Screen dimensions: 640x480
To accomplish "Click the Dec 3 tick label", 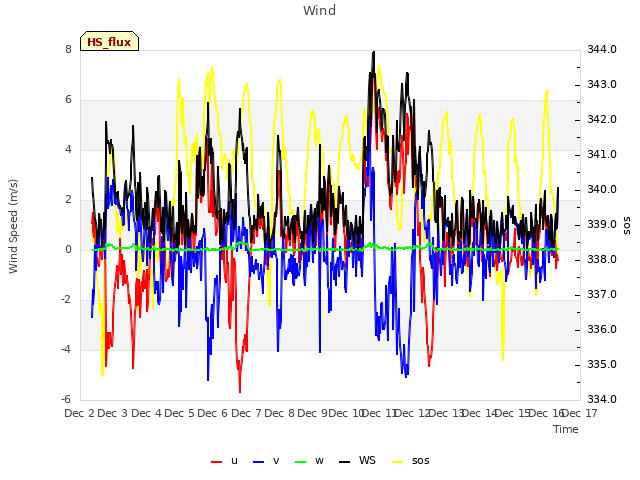I will (x=113, y=413).
